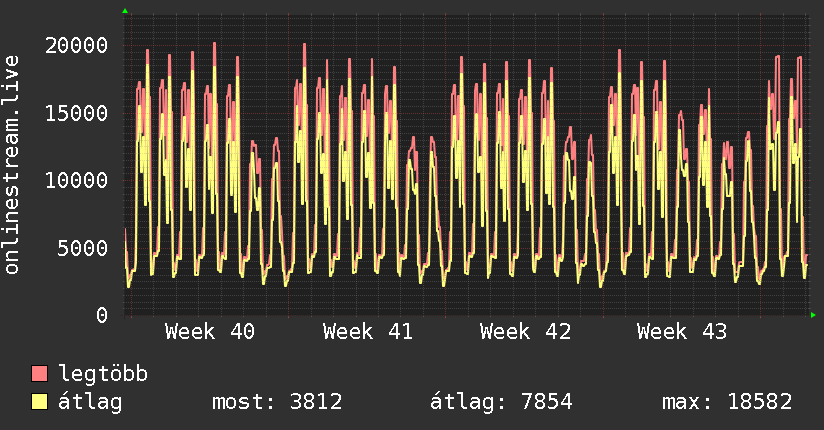This screenshot has width=824, height=430.
Task: Click the 5000 y-axis tick label
Action: [x=83, y=248]
